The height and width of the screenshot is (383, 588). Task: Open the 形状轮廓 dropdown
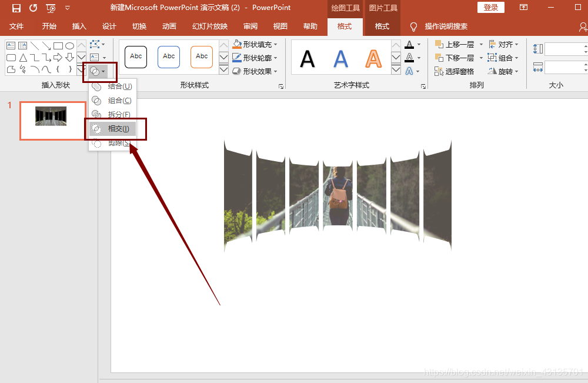255,58
